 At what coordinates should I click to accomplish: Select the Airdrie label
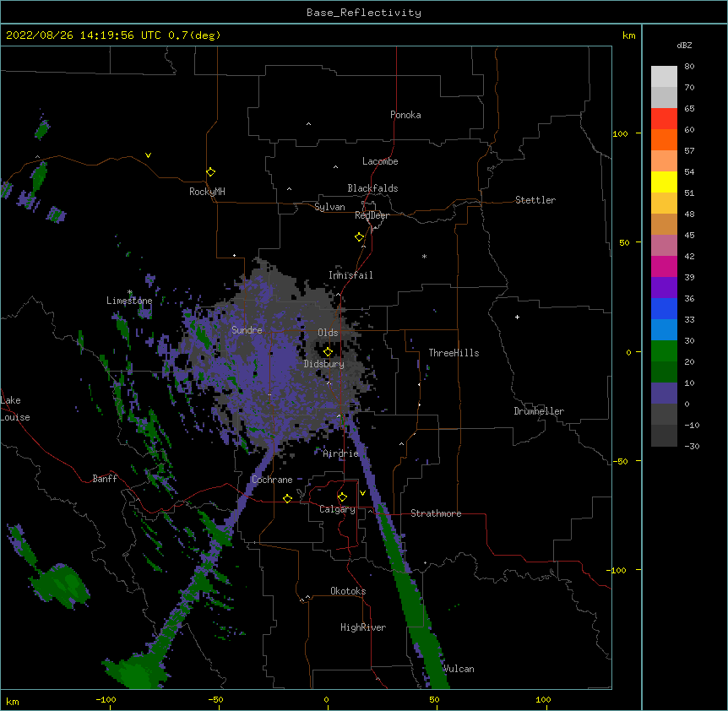[x=340, y=453]
